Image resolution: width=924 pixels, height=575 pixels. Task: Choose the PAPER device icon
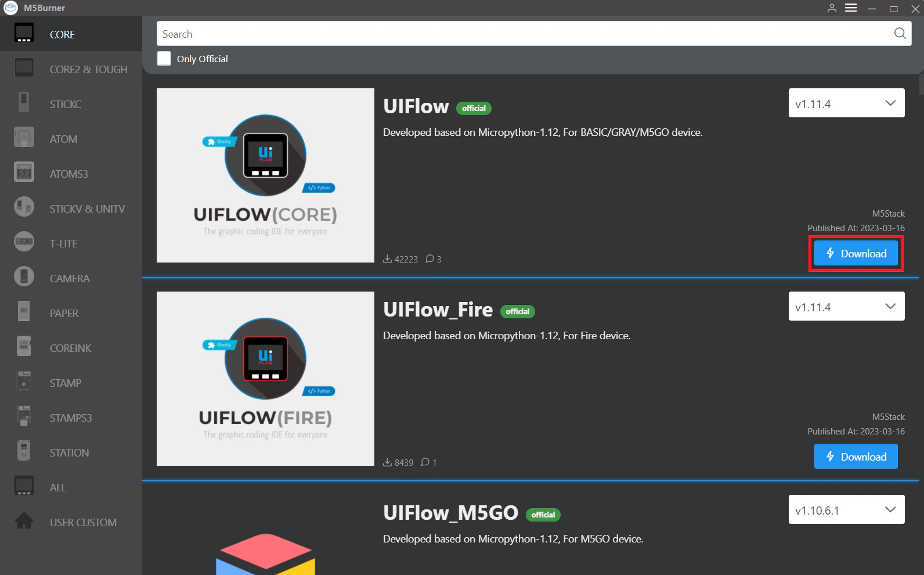(24, 312)
